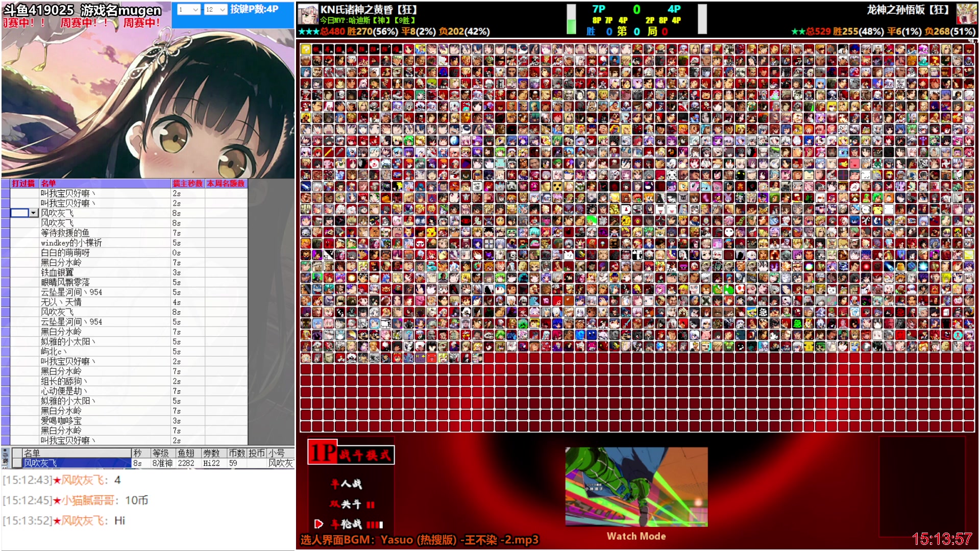Click the green left player health bar
Viewport: 980px width, 551px height.
click(x=571, y=20)
